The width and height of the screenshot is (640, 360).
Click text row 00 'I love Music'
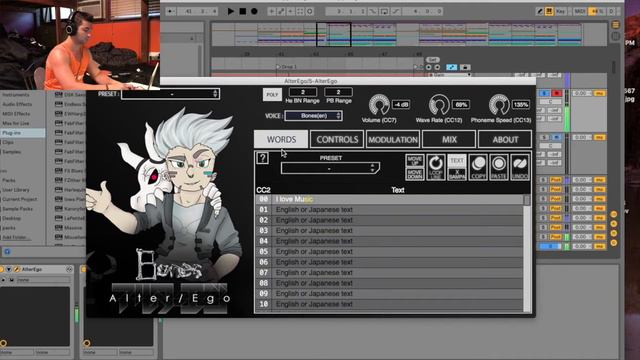click(x=389, y=199)
